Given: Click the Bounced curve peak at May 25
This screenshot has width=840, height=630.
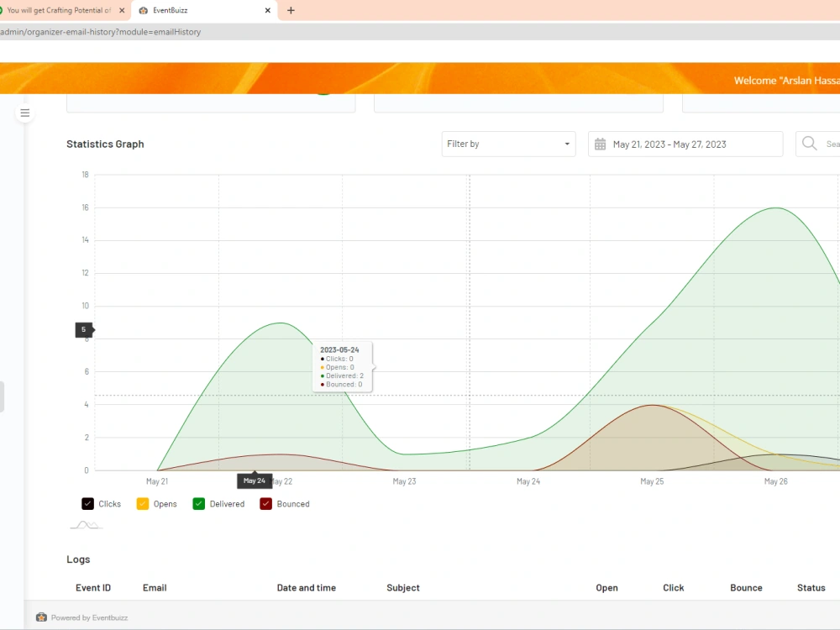Looking at the screenshot, I should 652,405.
